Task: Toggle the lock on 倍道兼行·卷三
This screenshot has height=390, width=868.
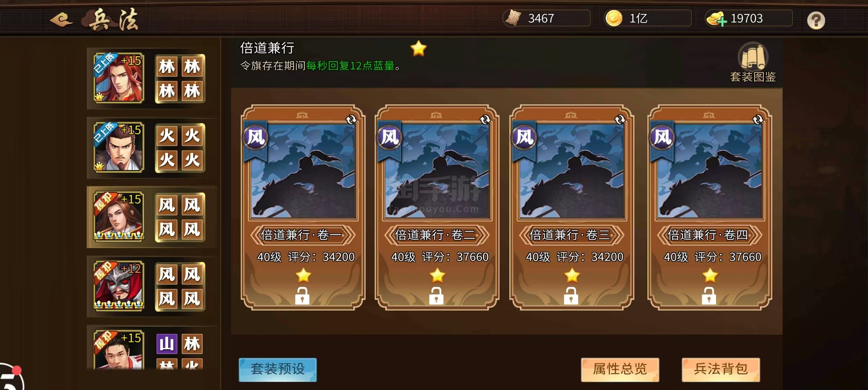Action: (571, 296)
